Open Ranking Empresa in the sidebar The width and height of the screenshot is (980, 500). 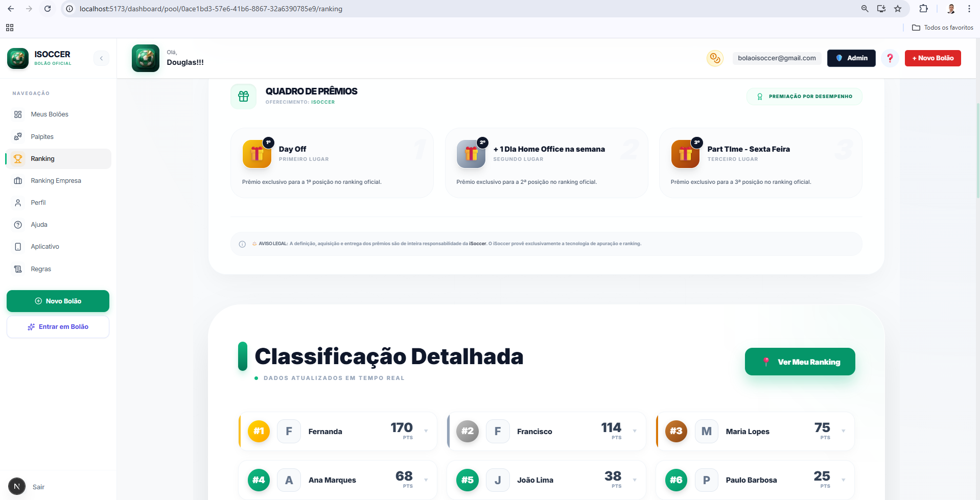point(56,181)
